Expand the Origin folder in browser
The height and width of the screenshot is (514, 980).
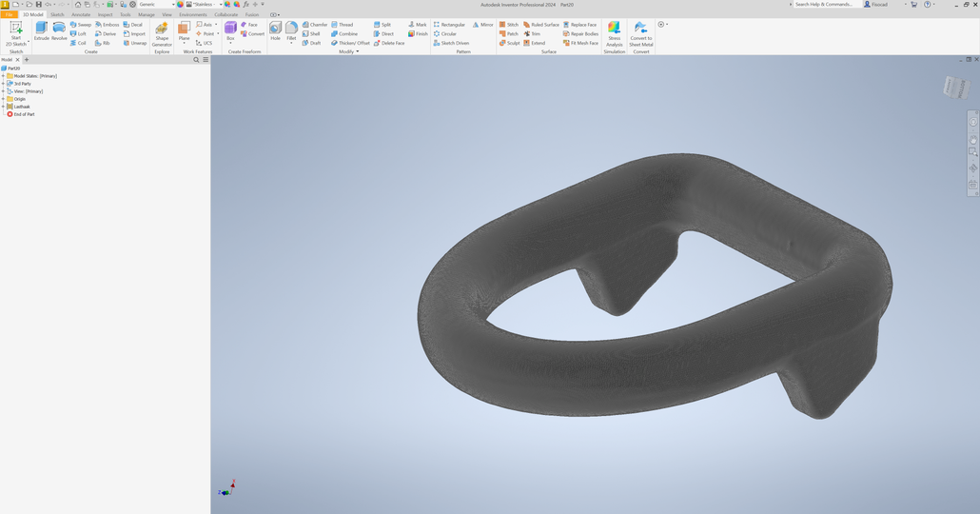pos(4,99)
